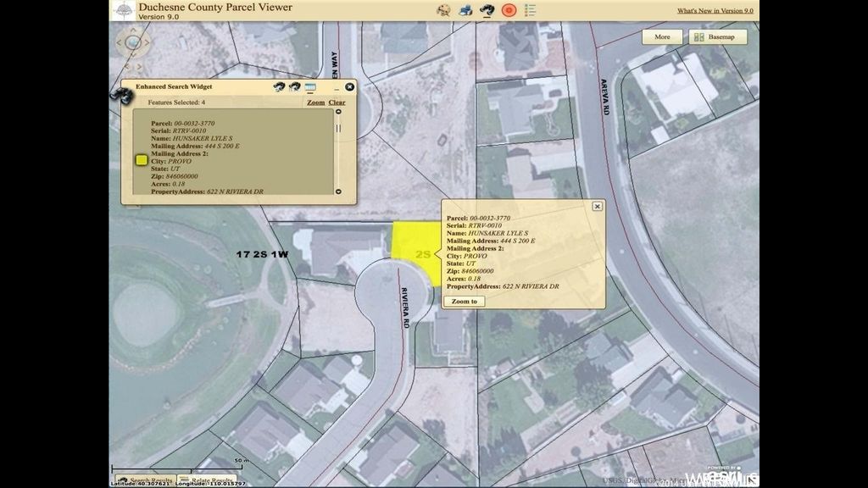Screen dimensions: 868x488
Task: Click PropertyAddress 622 N RIVIERA DR in widget
Action: click(x=207, y=191)
